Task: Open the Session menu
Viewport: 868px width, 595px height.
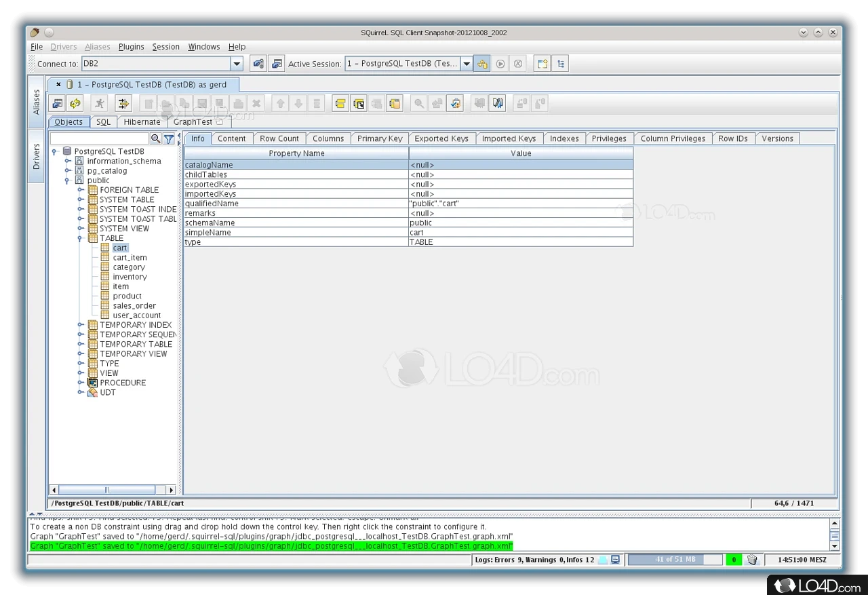Action: pyautogui.click(x=165, y=47)
